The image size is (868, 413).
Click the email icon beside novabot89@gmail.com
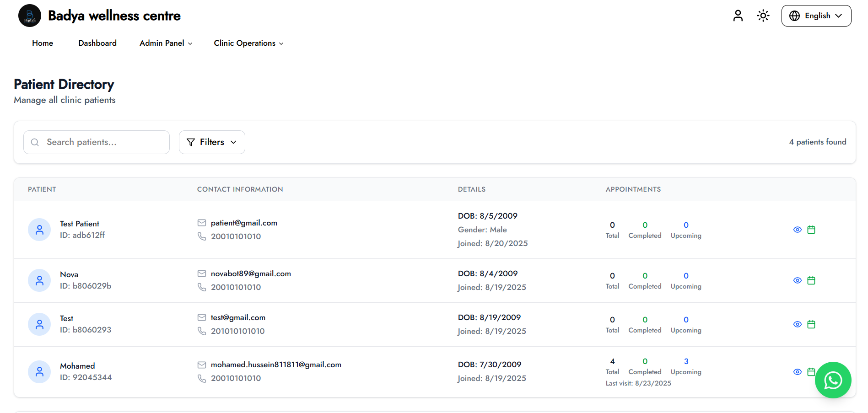202,274
